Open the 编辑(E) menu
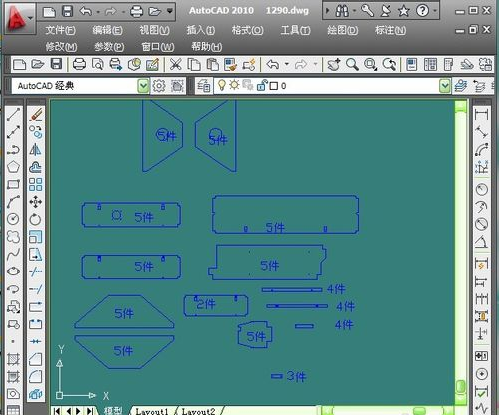 [107, 30]
